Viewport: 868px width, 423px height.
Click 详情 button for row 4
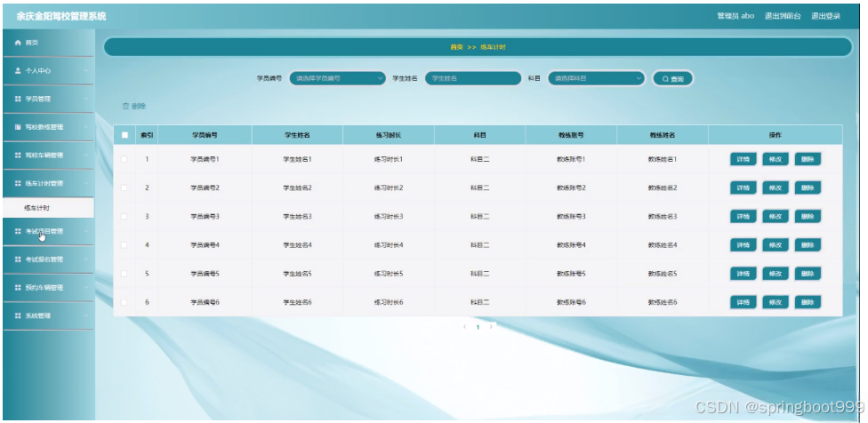click(743, 245)
